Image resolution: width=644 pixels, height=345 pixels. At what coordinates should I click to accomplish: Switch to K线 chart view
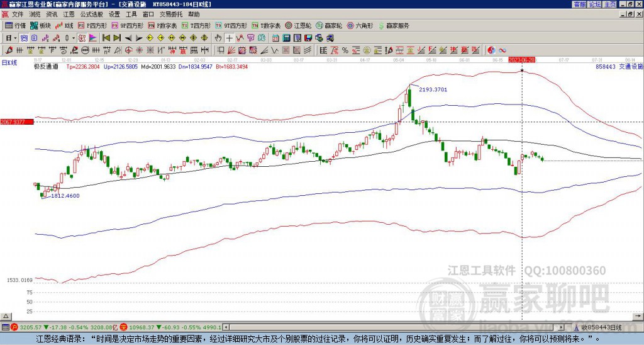pyautogui.click(x=65, y=25)
